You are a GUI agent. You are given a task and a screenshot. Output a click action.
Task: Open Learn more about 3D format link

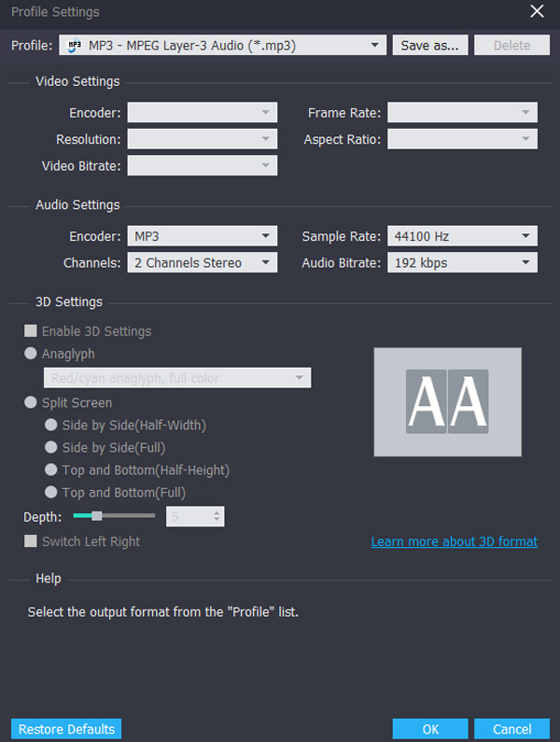click(454, 542)
